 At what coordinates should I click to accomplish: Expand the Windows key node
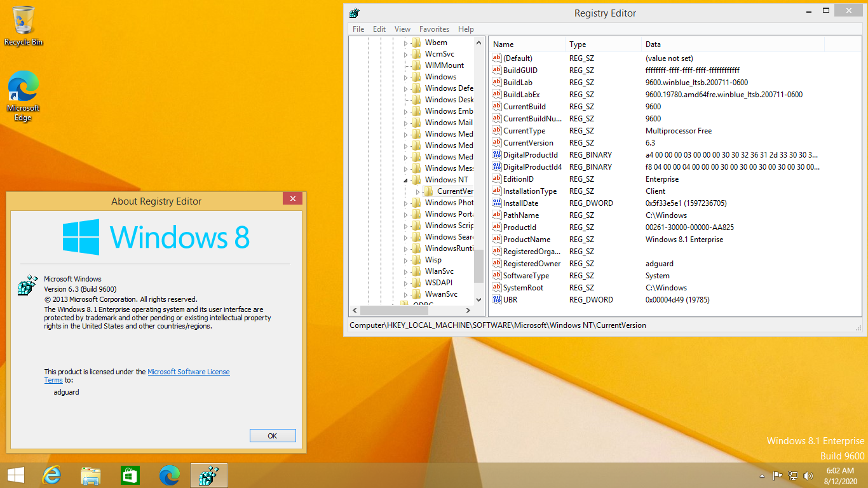[405, 77]
